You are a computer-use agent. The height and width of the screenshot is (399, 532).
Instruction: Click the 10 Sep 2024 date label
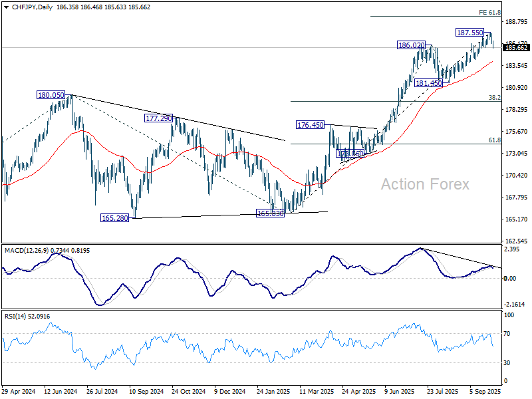point(146,391)
